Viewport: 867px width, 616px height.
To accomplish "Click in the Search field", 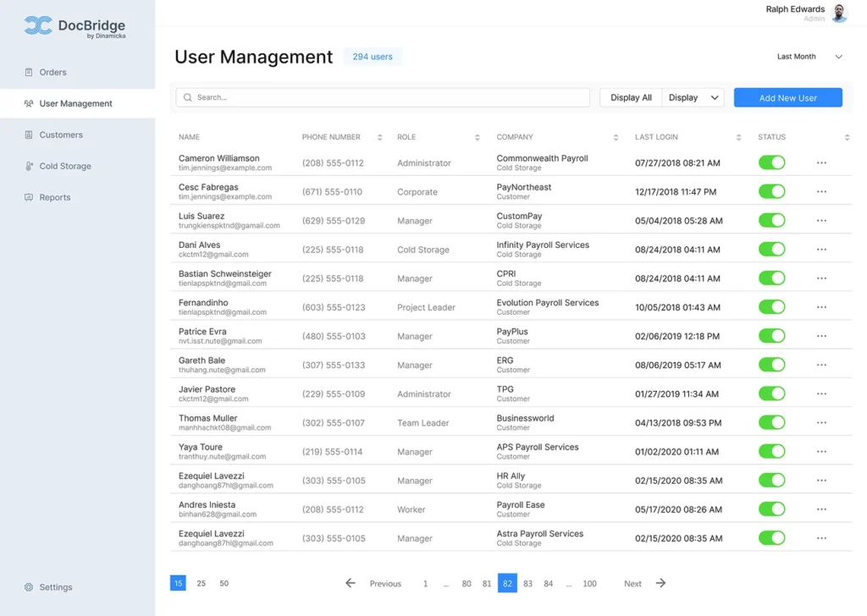I will pyautogui.click(x=383, y=97).
